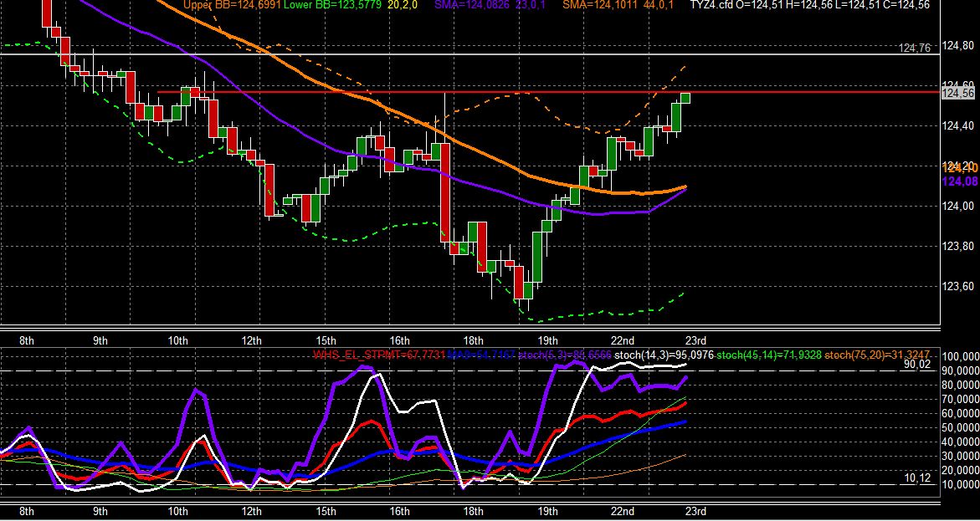Click '15th' on the price chart date axis
The image size is (980, 521).
(326, 340)
